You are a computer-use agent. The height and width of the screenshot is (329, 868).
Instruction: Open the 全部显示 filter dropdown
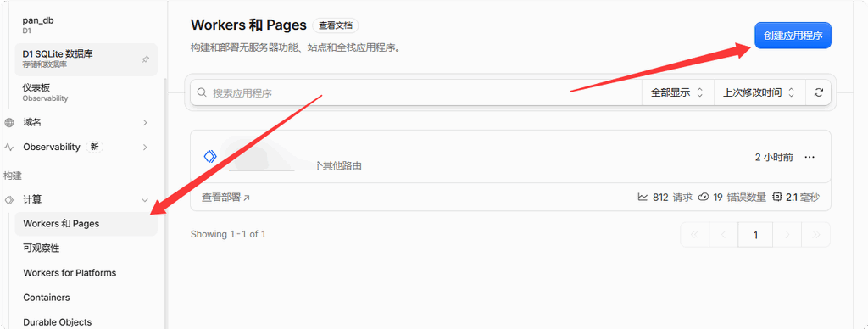pyautogui.click(x=677, y=92)
